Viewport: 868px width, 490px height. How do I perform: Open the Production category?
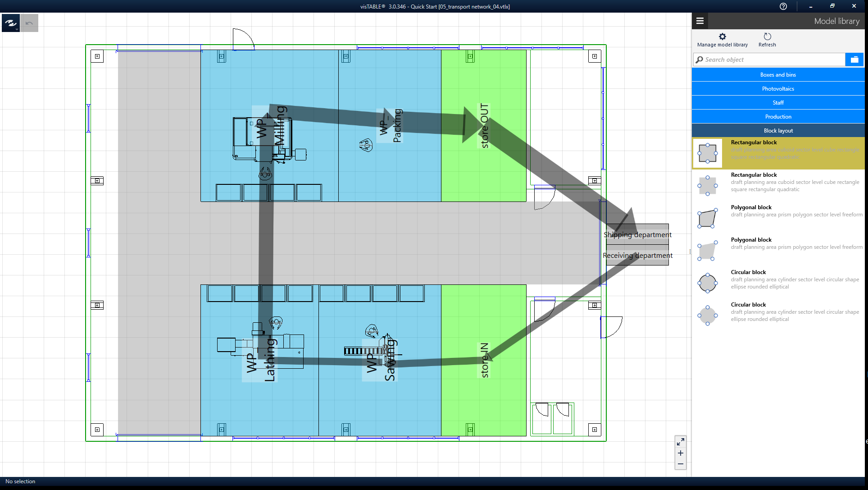click(778, 117)
